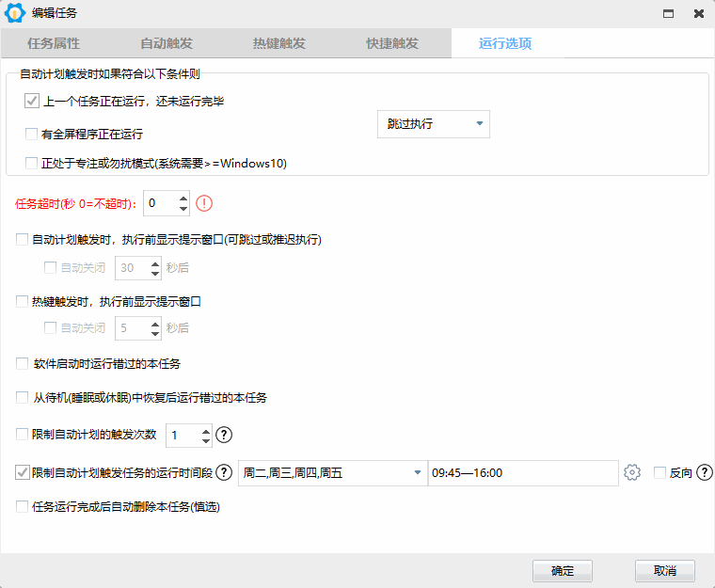Decrease the trigger count limit with down arrow
This screenshot has height=588, width=715.
click(x=206, y=440)
